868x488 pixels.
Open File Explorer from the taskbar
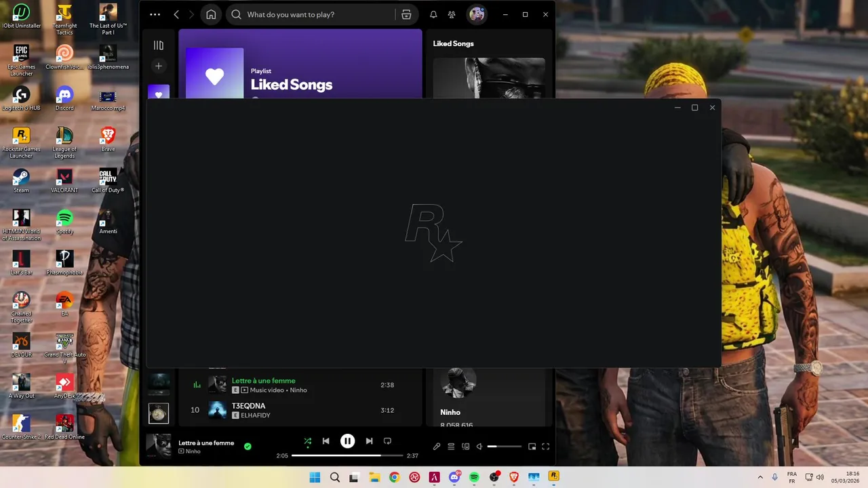[x=374, y=477]
